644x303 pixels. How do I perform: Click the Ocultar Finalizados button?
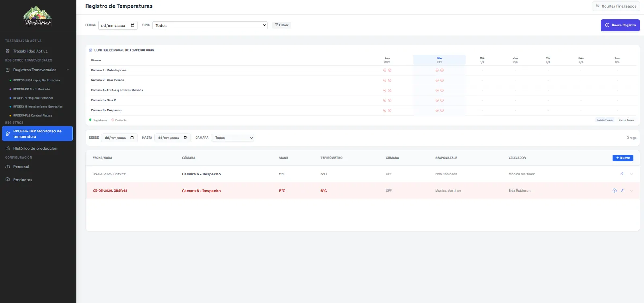point(616,6)
